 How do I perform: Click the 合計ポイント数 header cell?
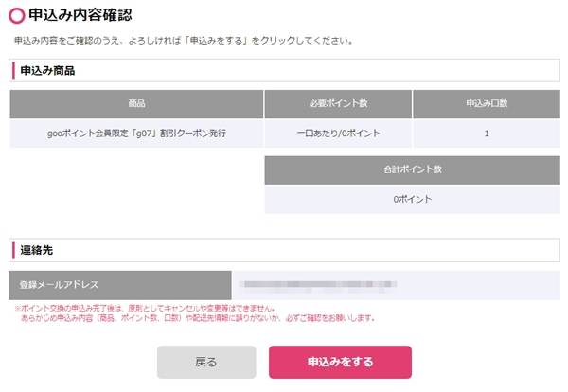coord(413,169)
